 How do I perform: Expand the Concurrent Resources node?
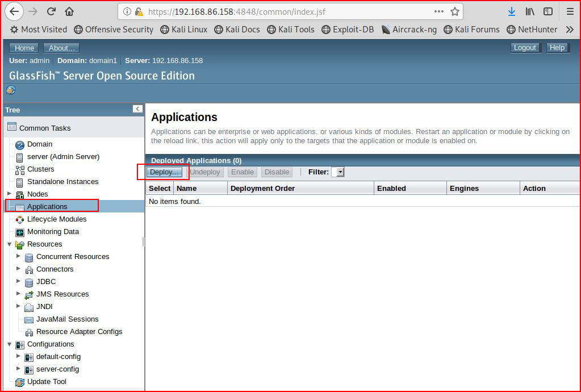(18, 256)
